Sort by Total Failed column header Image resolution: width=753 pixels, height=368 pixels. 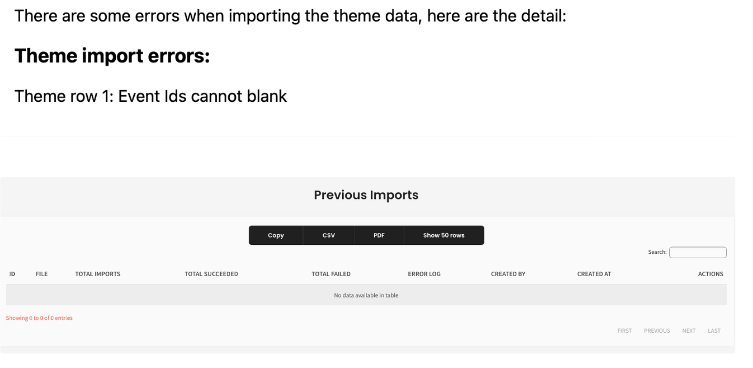pyautogui.click(x=331, y=274)
